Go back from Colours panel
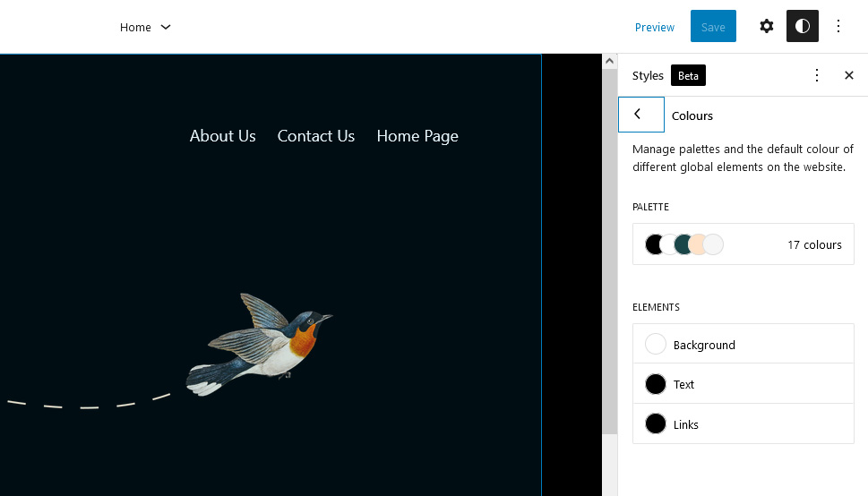The image size is (868, 496). 641,115
